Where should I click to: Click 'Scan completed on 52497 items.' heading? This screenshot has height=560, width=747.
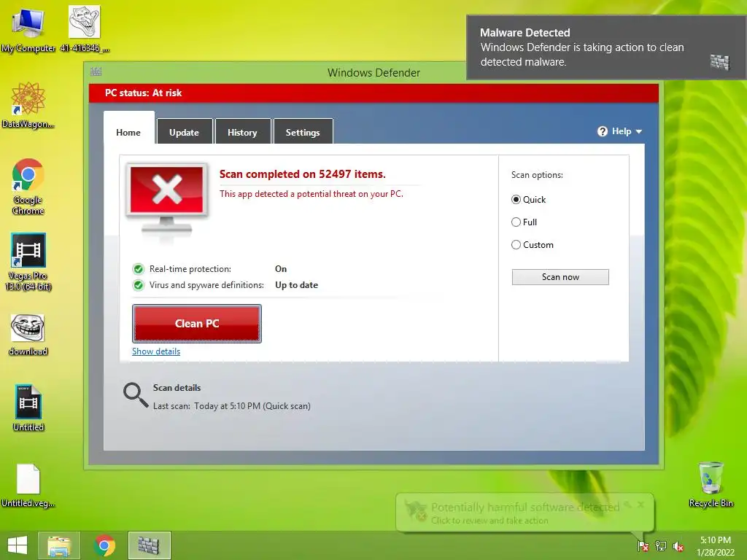pos(303,174)
